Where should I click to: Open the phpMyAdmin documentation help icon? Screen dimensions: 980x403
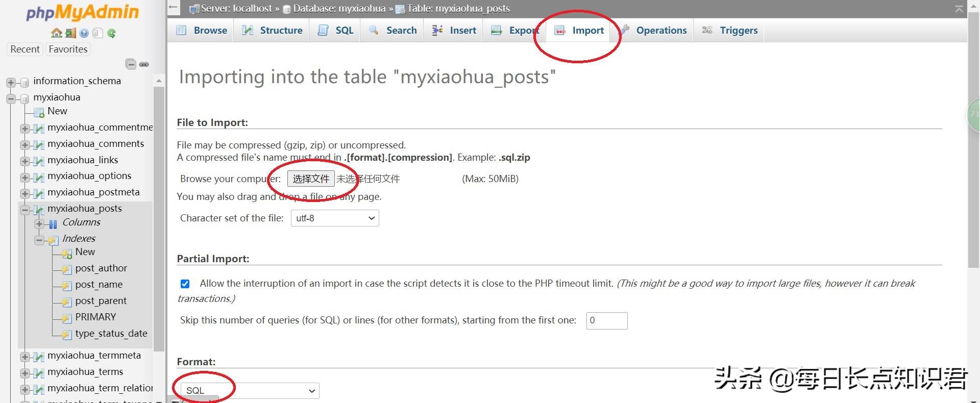click(84, 33)
